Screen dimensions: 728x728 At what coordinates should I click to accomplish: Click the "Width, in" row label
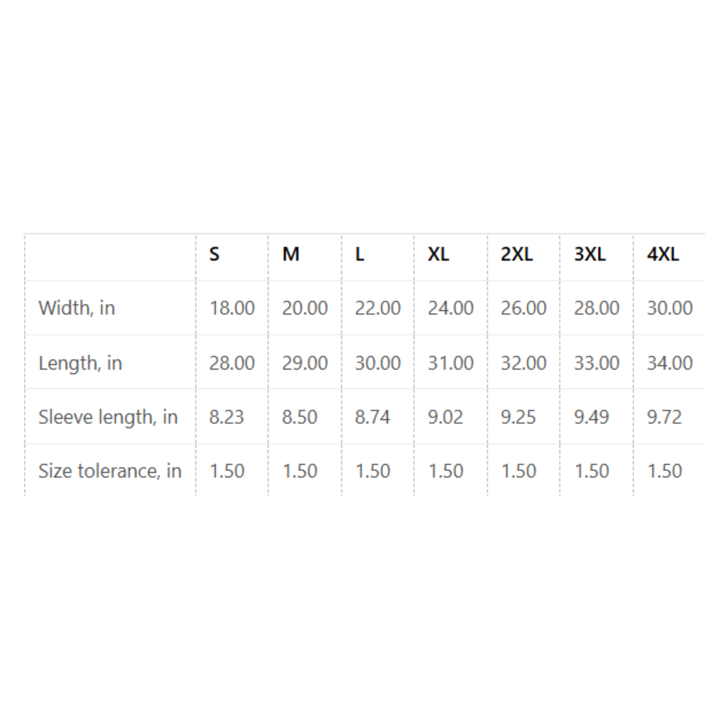[x=77, y=308]
